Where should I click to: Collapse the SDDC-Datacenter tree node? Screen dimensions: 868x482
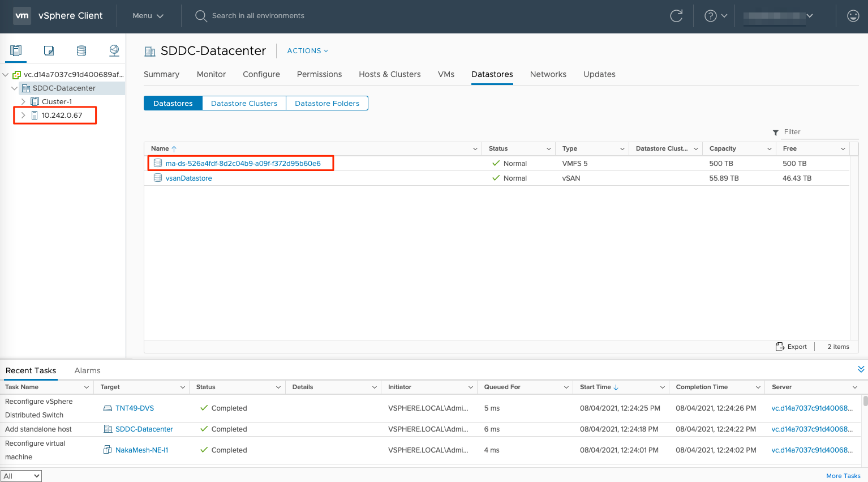14,88
